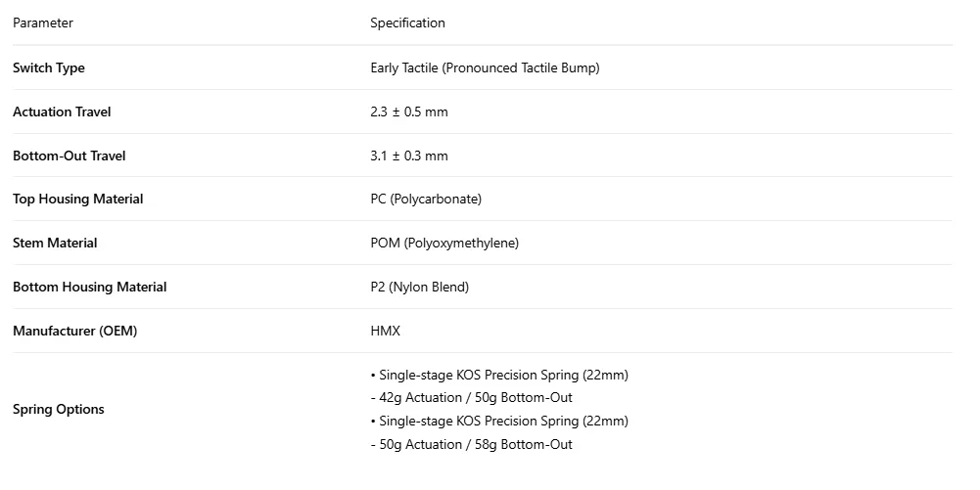Select the Bottom-Out Travel label
Image resolution: width=980 pixels, height=490 pixels.
point(70,156)
